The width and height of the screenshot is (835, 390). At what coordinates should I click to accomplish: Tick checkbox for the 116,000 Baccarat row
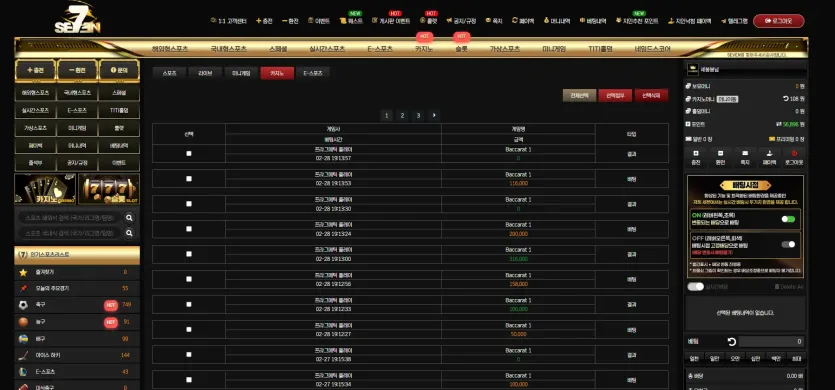189,178
